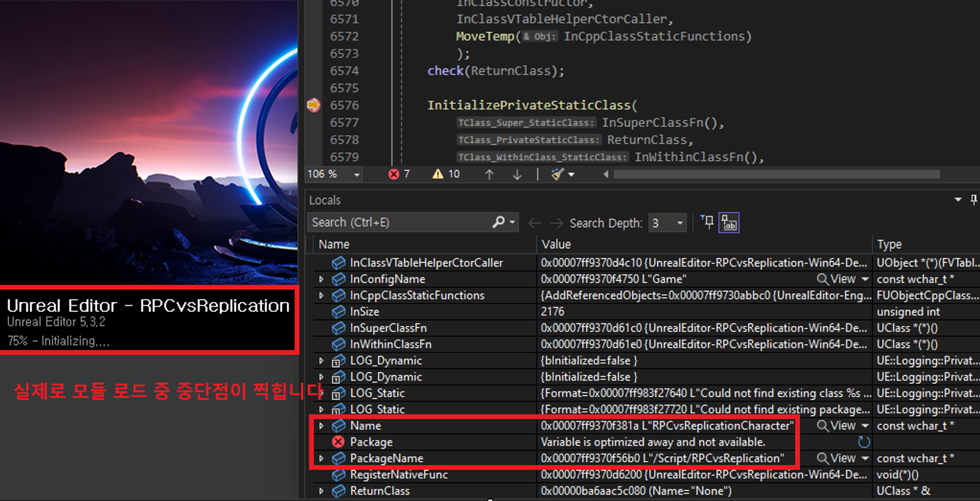
Task: Open View dropdown arrow for PackageName
Action: [865, 458]
